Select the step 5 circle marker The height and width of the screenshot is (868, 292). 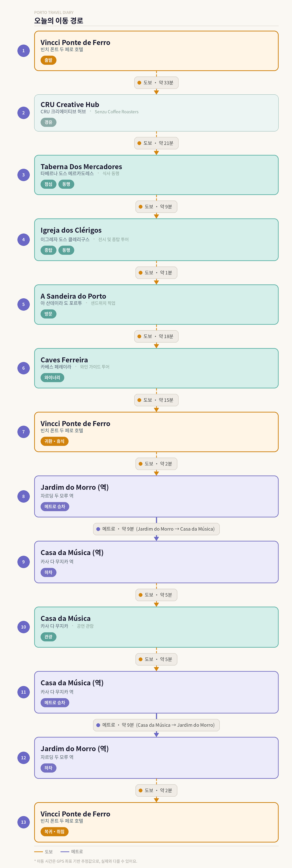23,304
